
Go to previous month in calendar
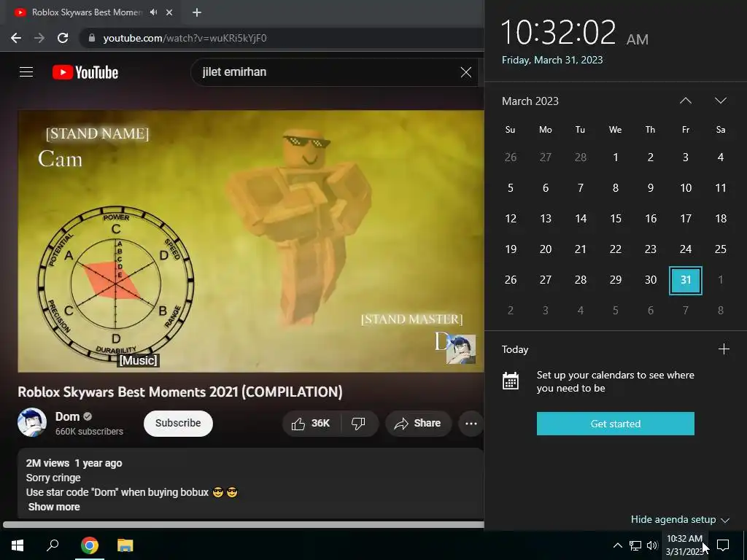[x=686, y=101]
